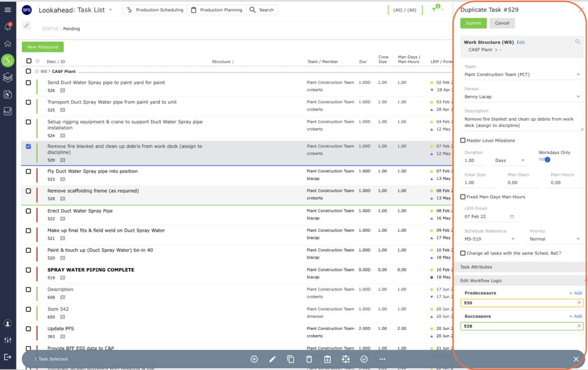
Task: Click the search icon in Work Structure panel
Action: pyautogui.click(x=577, y=42)
